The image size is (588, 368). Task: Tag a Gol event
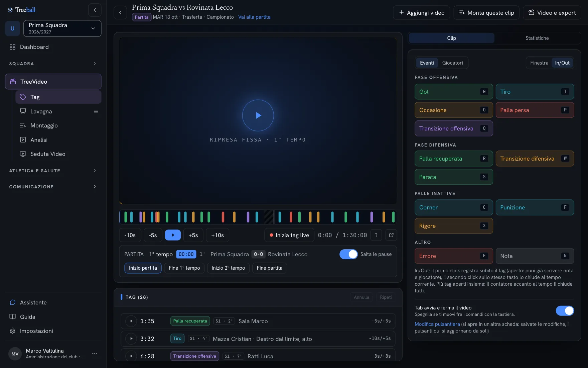(x=454, y=92)
